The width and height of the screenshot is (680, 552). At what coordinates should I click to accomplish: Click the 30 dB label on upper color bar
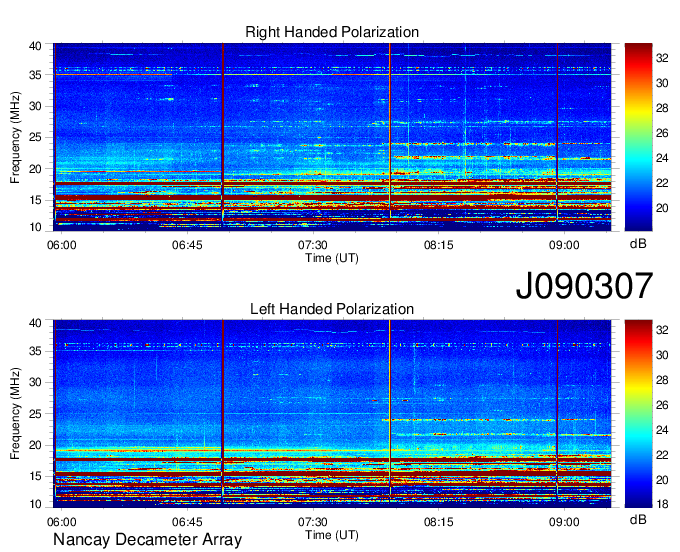(x=662, y=83)
